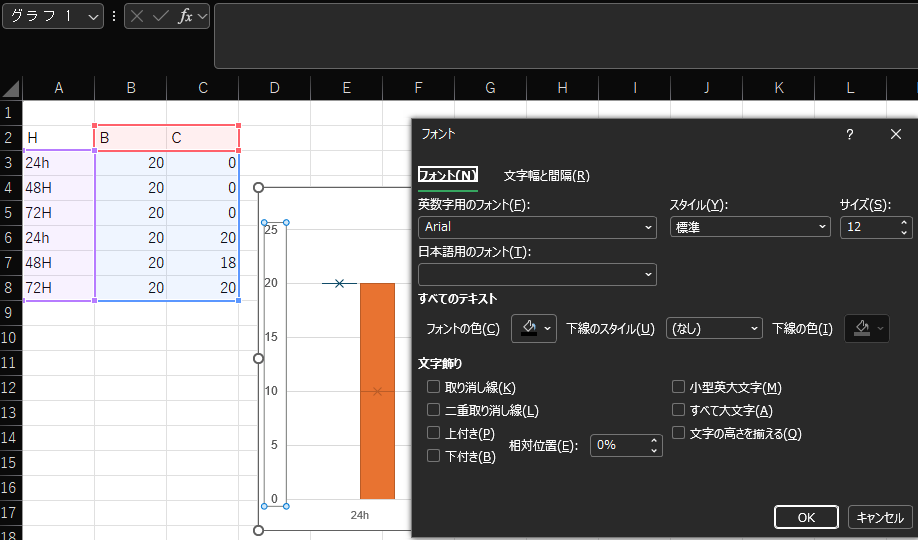The image size is (918, 540).
Task: Click the help question mark in font dialog
Action: tap(850, 134)
